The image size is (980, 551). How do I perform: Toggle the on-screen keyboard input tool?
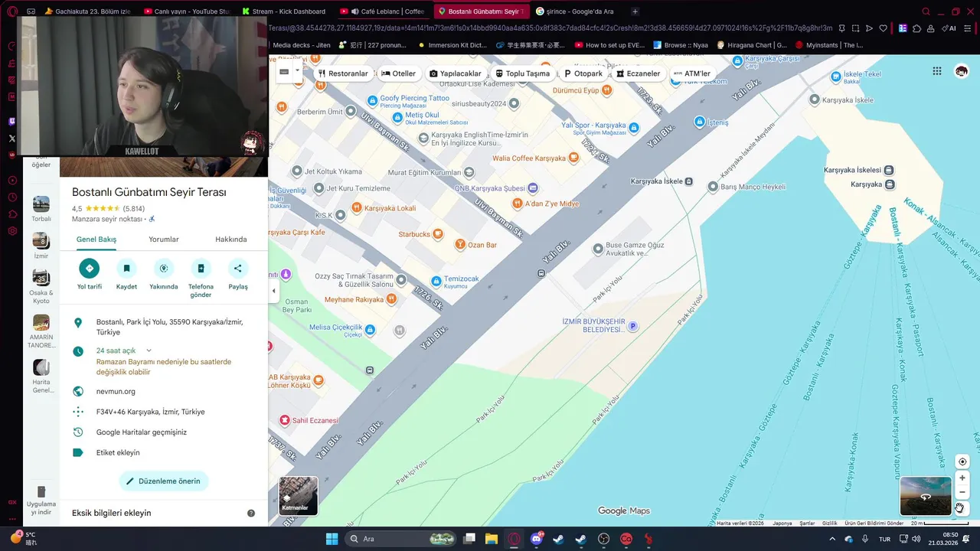click(284, 71)
